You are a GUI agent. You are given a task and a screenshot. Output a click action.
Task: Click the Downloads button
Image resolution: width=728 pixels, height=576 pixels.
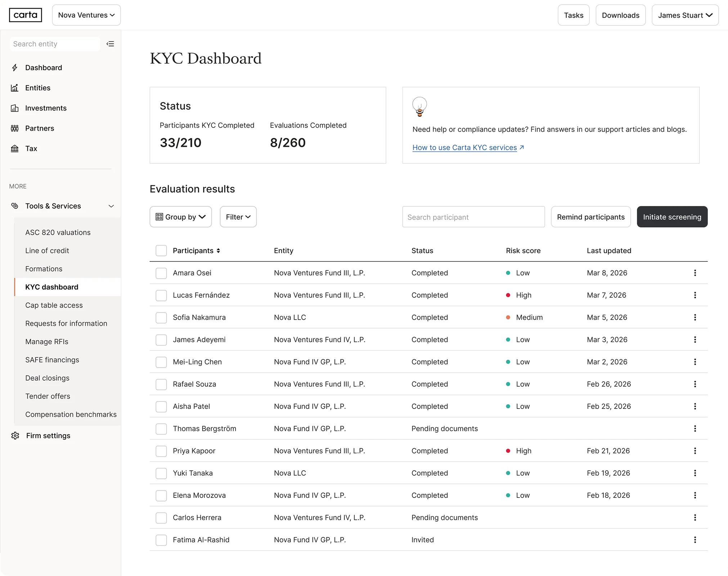click(621, 15)
